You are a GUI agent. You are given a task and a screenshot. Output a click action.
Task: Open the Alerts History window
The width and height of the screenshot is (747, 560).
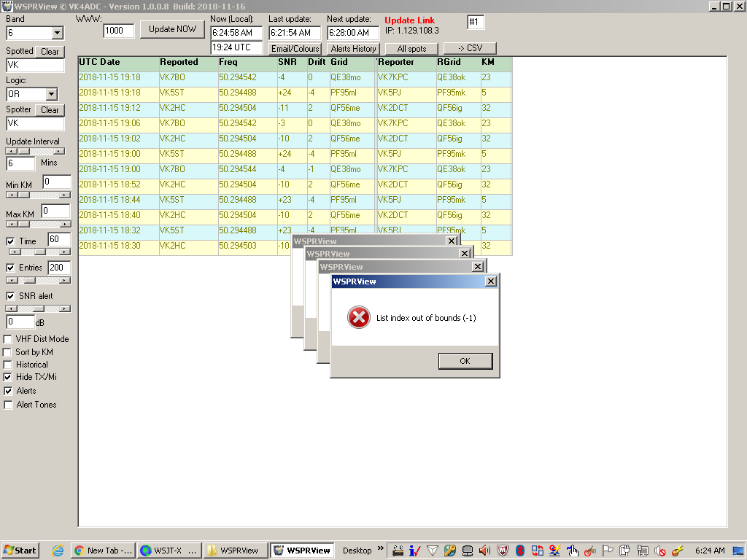click(x=353, y=49)
